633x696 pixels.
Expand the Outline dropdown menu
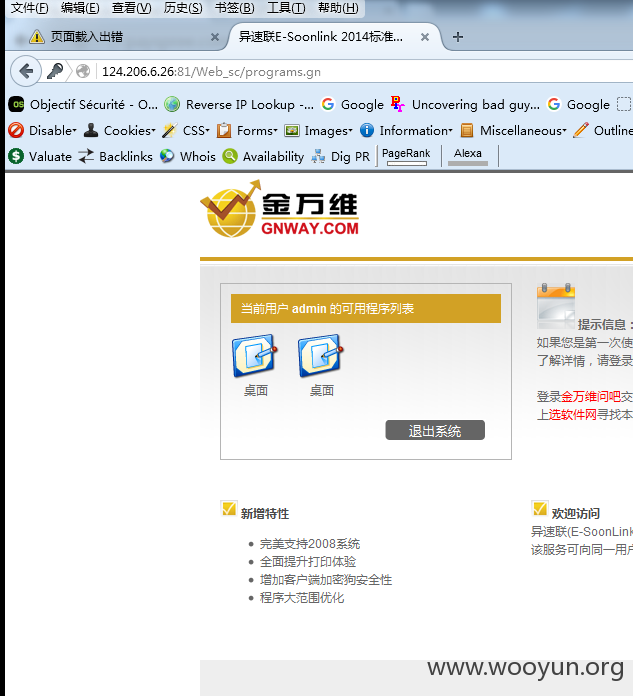[603, 130]
